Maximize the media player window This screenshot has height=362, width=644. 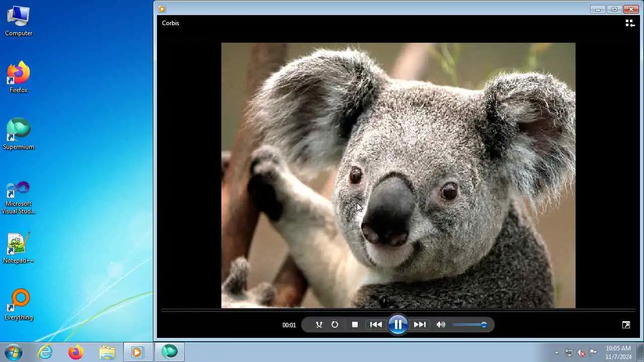pos(614,9)
